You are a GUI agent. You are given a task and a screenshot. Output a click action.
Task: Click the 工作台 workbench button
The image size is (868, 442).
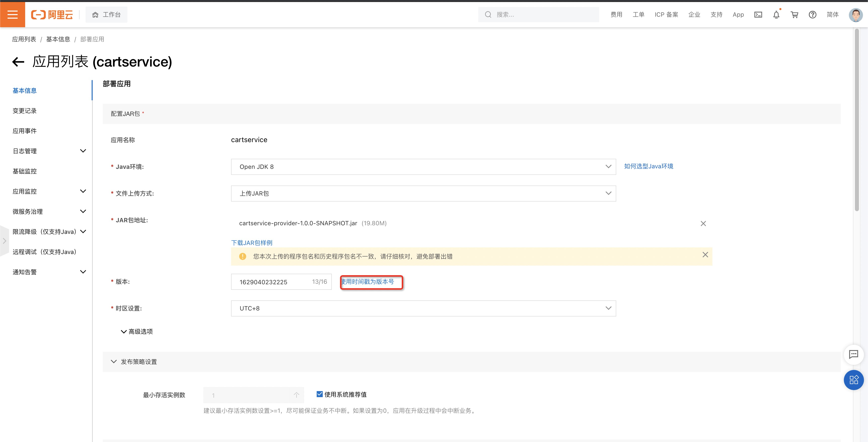coord(106,15)
